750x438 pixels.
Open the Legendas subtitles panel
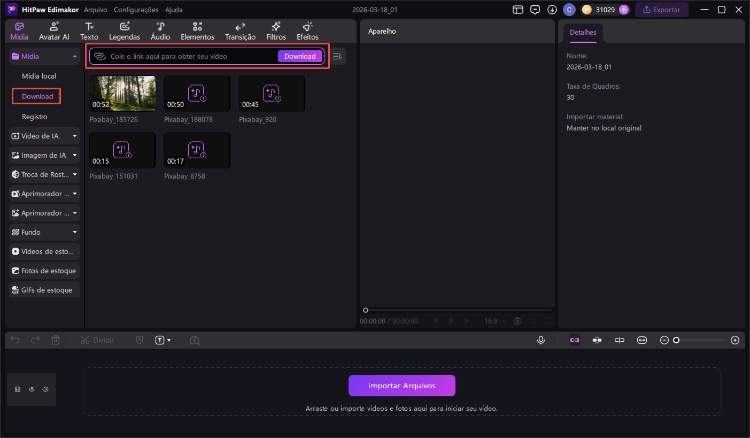[x=124, y=30]
